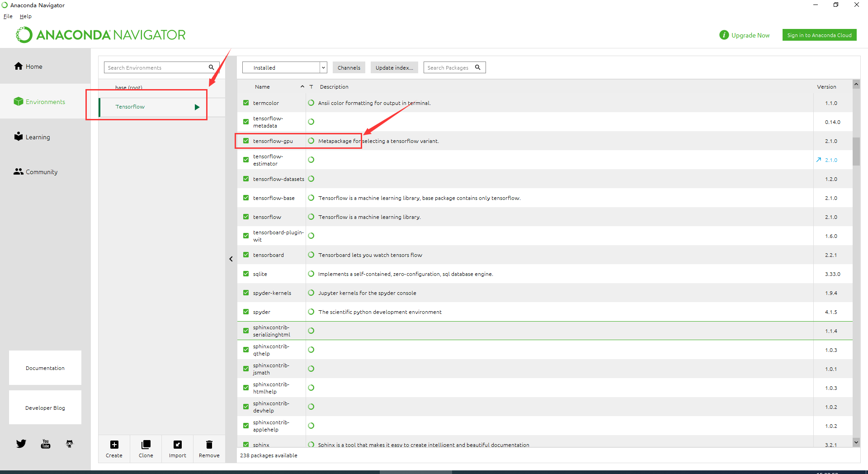Toggle the tensorflow-gpu checkbox
The height and width of the screenshot is (474, 868).
pos(246,141)
